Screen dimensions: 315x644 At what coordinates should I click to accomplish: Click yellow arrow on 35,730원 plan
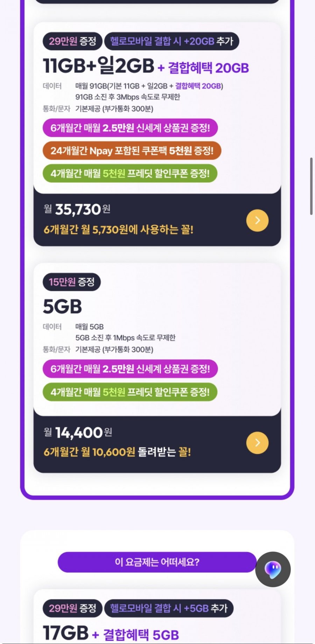pyautogui.click(x=257, y=220)
